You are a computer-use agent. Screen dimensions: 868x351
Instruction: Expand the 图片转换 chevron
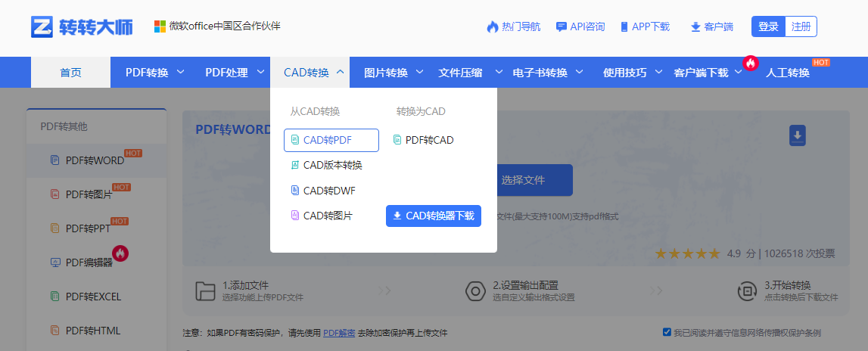pos(419,72)
